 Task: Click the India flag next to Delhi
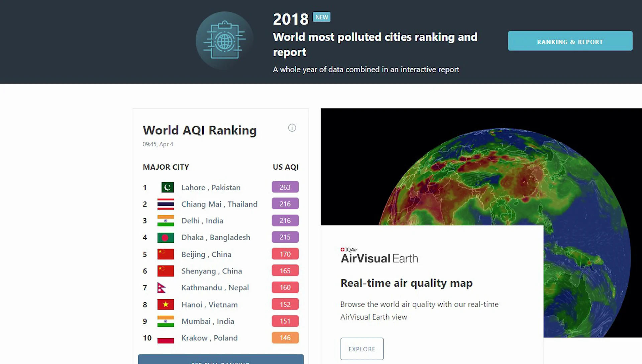coord(166,221)
